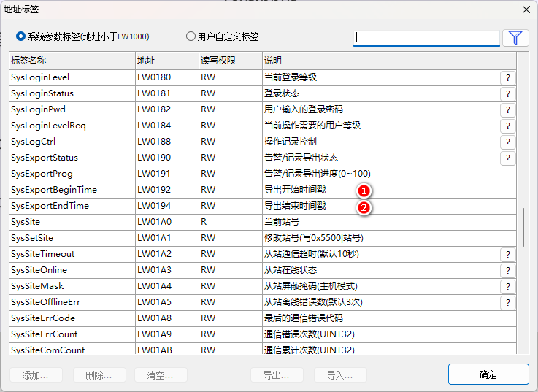Sort by the 地址 column header
The width and height of the screenshot is (538, 392).
166,60
